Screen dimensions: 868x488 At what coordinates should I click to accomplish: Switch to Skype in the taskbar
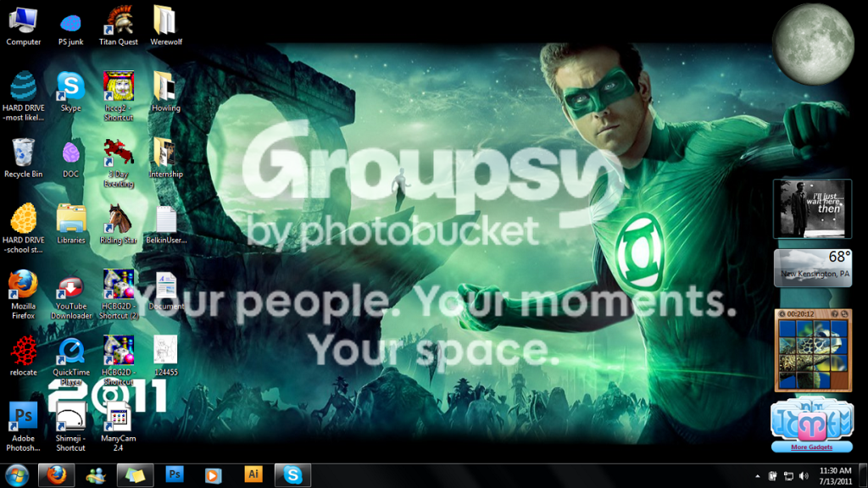click(x=292, y=475)
